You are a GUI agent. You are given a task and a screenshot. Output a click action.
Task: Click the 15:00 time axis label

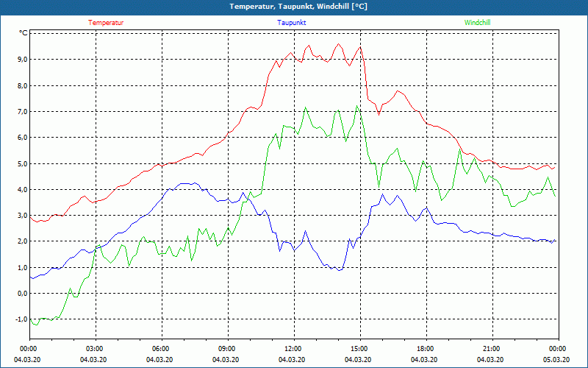(360, 349)
